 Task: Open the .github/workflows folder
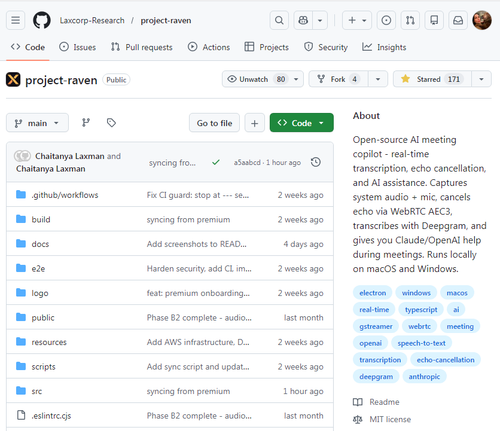click(x=65, y=195)
